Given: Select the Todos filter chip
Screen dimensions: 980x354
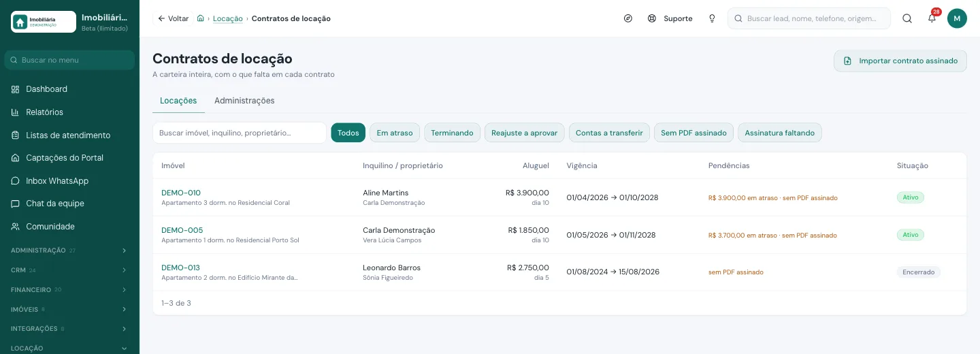Looking at the screenshot, I should click(x=348, y=133).
